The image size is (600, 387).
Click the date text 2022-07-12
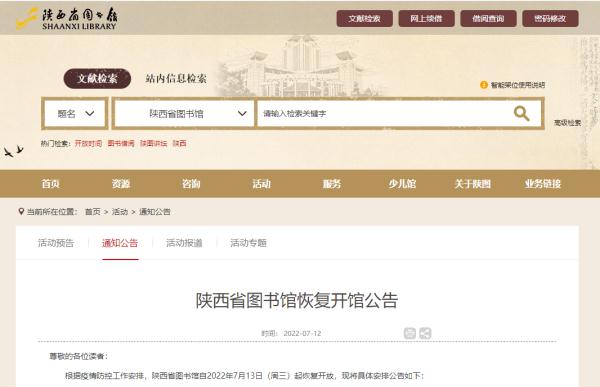tap(302, 333)
